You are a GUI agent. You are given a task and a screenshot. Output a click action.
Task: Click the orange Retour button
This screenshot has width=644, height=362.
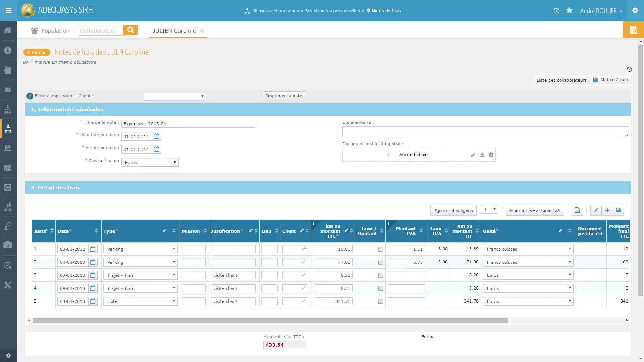(x=37, y=53)
